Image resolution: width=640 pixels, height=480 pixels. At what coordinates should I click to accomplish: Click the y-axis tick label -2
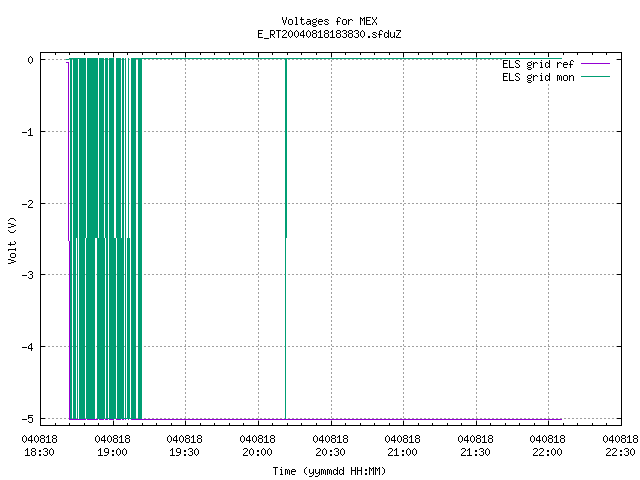coord(28,204)
